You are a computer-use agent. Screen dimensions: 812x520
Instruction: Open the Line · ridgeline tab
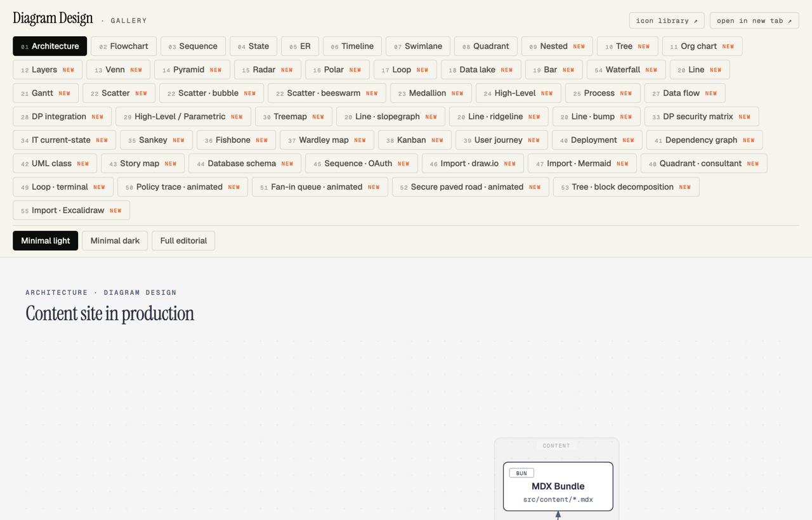pos(499,117)
